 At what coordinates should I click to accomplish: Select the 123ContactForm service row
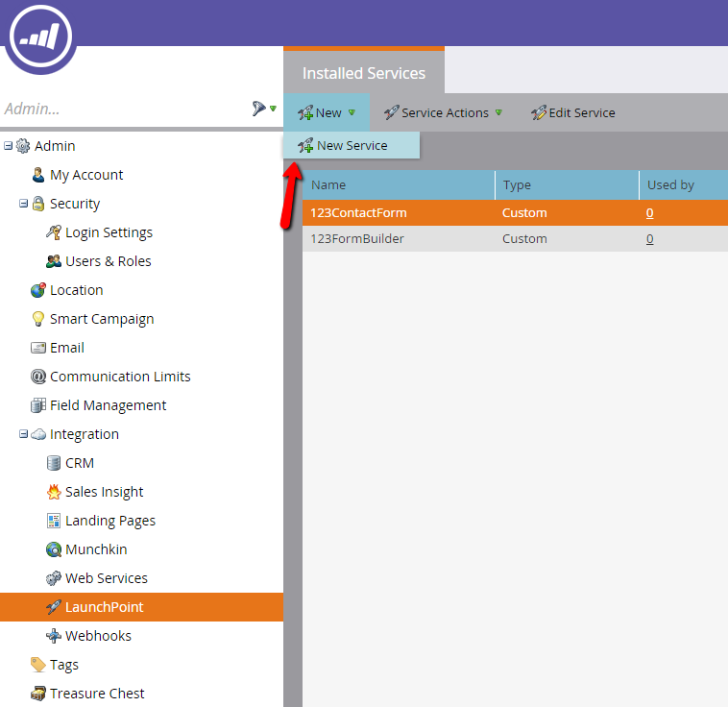click(516, 212)
